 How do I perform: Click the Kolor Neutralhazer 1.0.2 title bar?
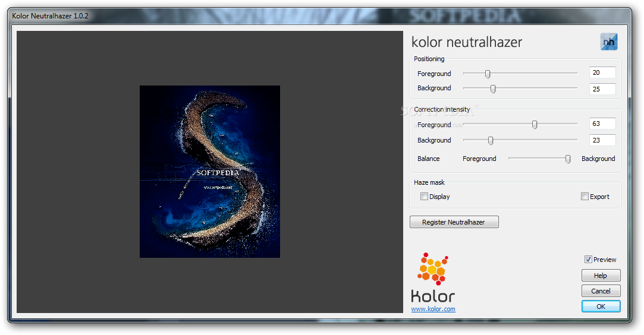(x=319, y=16)
